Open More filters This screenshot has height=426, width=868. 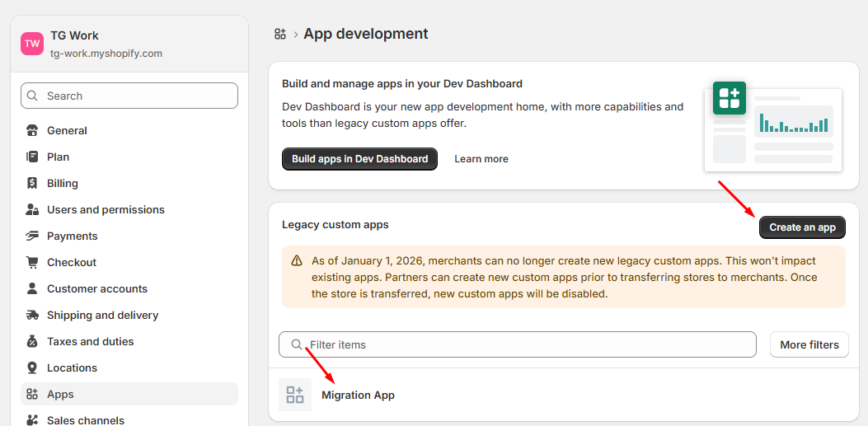coord(809,344)
